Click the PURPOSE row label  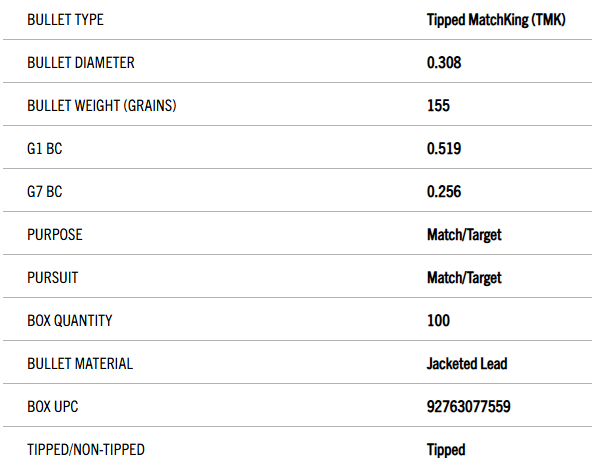pyautogui.click(x=55, y=235)
